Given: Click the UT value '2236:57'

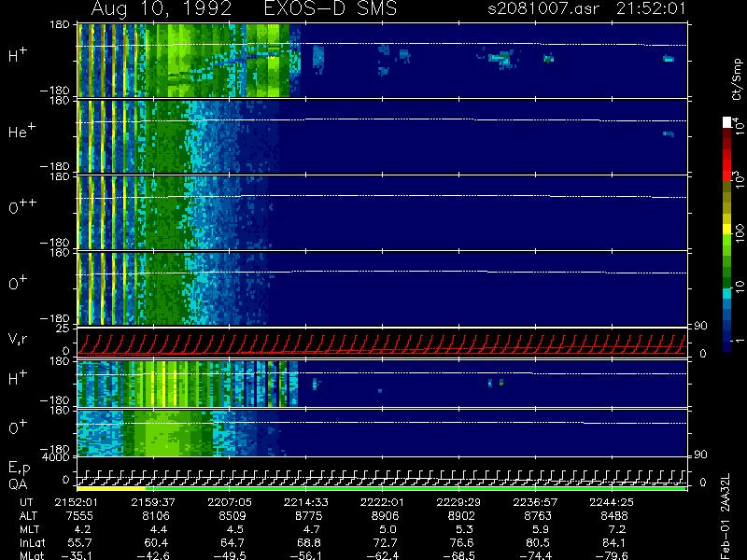Looking at the screenshot, I should pyautogui.click(x=535, y=502).
